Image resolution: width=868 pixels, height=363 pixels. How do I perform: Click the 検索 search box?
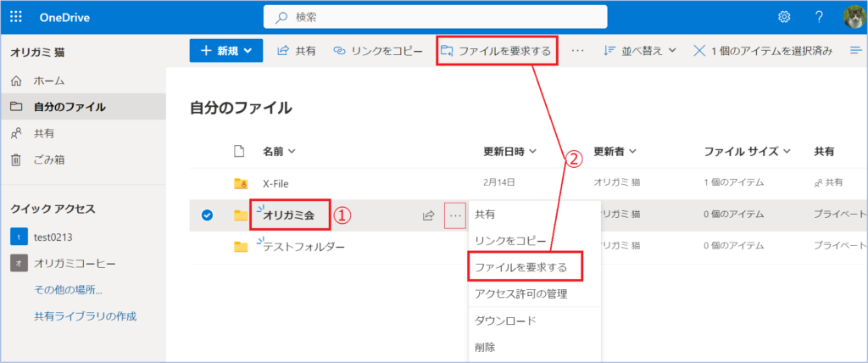(x=435, y=17)
